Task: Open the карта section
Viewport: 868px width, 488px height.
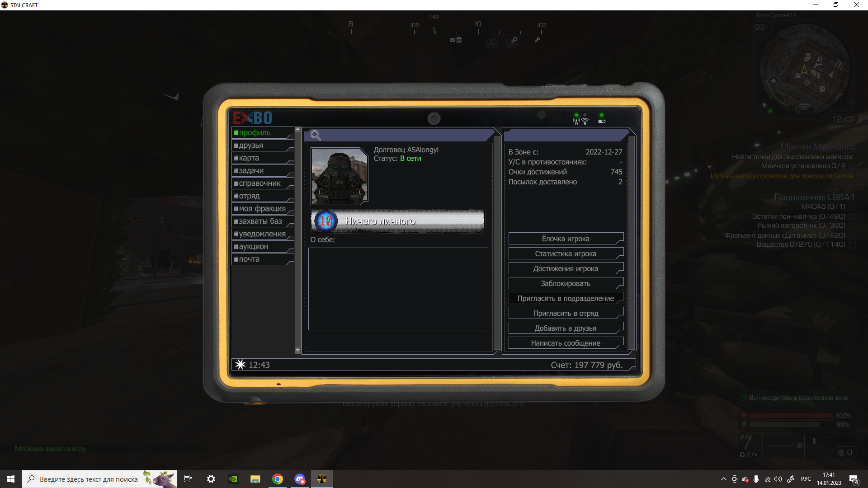Action: coord(263,158)
